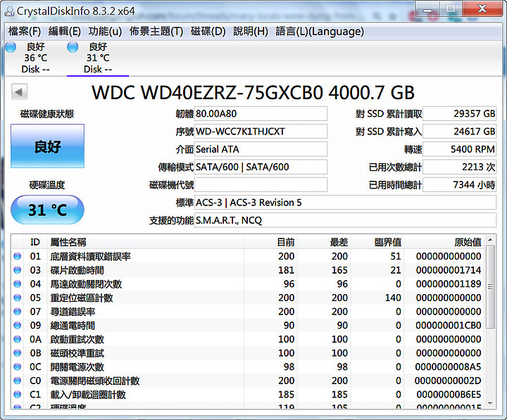Click the power on hours 7344 小時
Screen dimensions: 507x420
pyautogui.click(x=459, y=185)
